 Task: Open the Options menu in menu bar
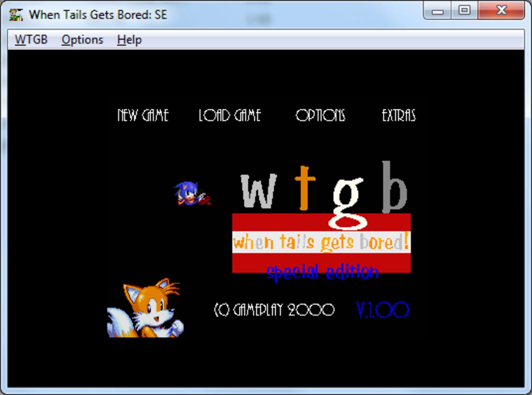pyautogui.click(x=82, y=39)
